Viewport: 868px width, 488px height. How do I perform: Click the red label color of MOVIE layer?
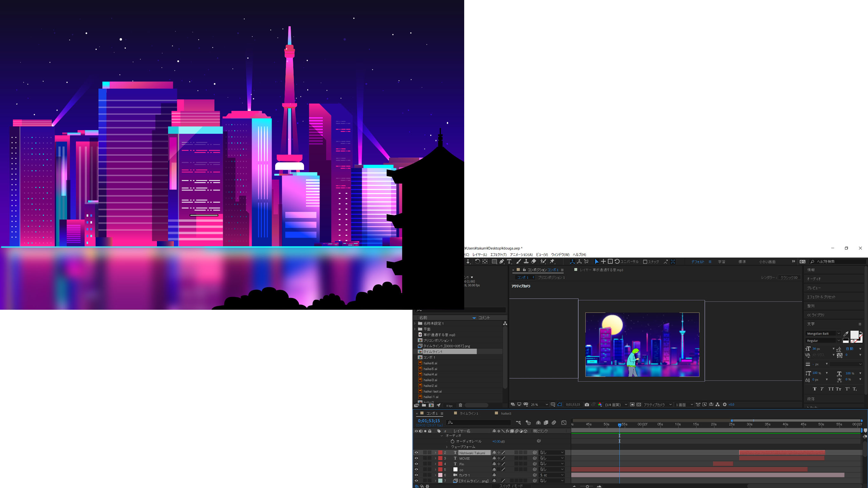[440, 458]
